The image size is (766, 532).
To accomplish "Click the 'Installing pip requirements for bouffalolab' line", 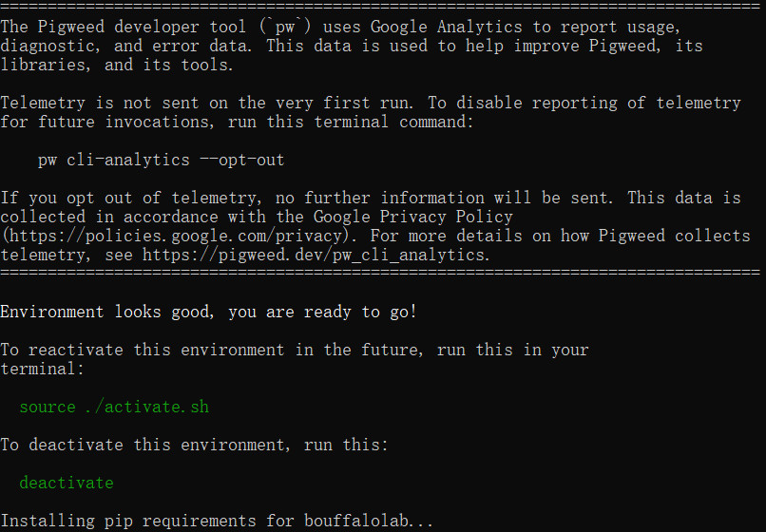I will tap(217, 521).
